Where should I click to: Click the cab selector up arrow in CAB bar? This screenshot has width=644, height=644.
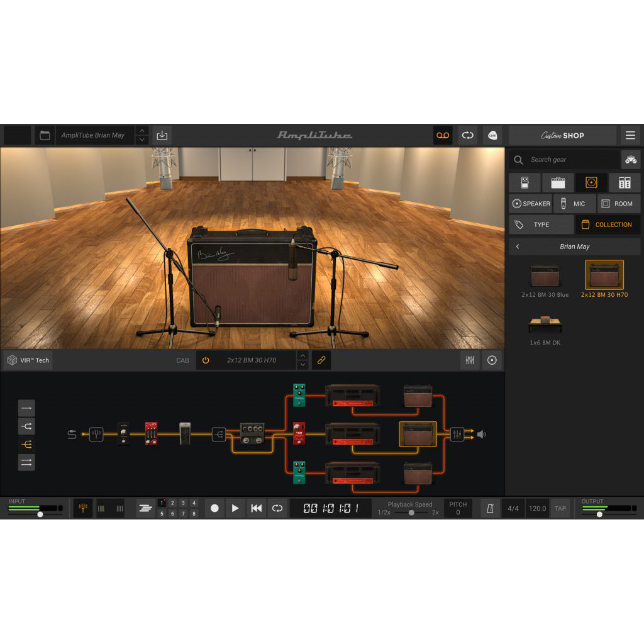[x=303, y=355]
